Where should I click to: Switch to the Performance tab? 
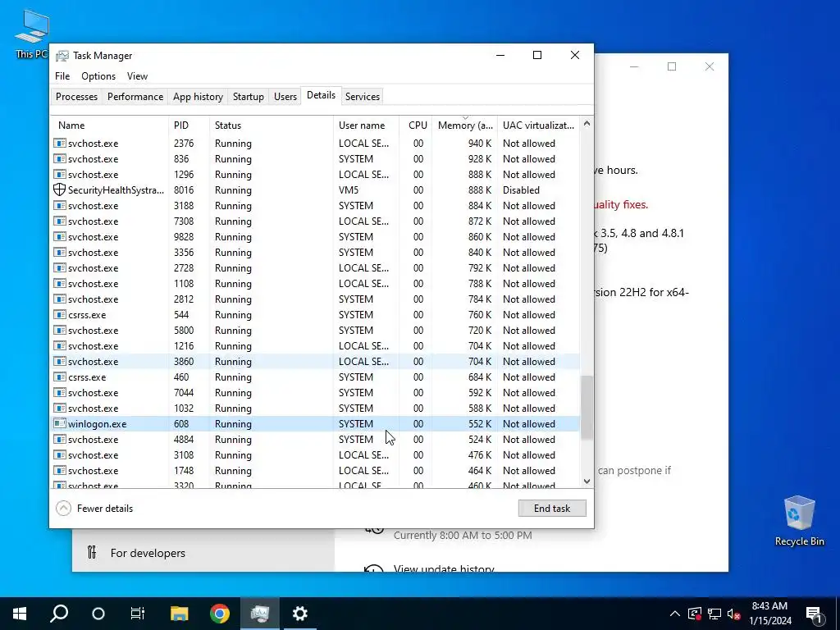click(135, 97)
